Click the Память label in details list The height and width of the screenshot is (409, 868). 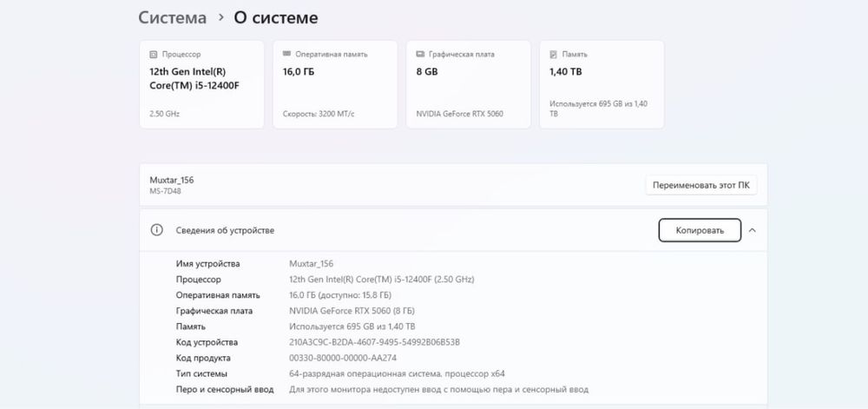(191, 327)
